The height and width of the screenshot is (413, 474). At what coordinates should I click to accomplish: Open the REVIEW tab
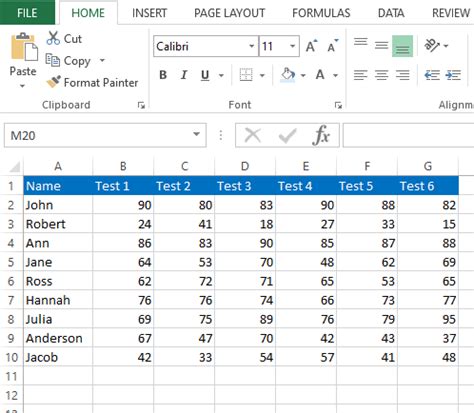click(x=451, y=13)
